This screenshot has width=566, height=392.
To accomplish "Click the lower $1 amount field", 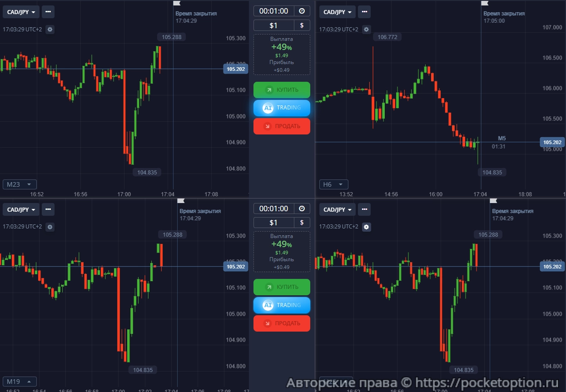I will click(273, 223).
